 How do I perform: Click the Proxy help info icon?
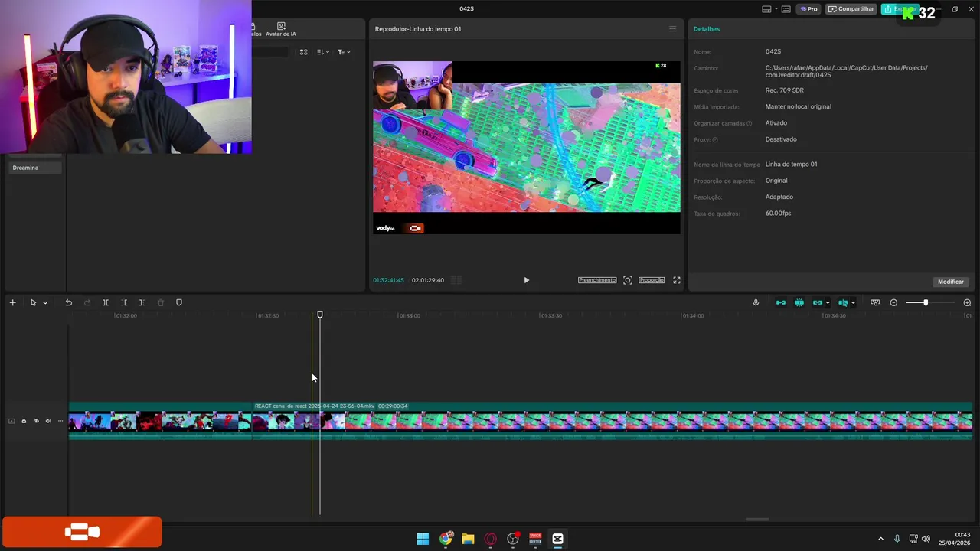pyautogui.click(x=715, y=139)
